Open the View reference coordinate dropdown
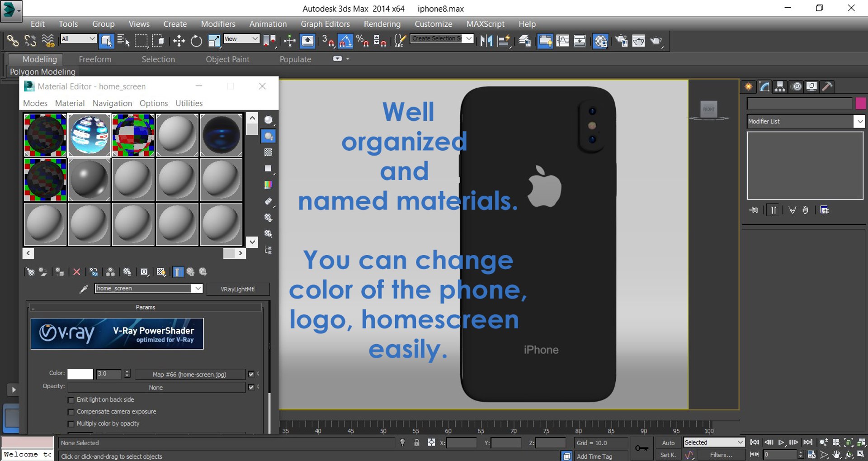This screenshot has height=461, width=868. pyautogui.click(x=241, y=39)
